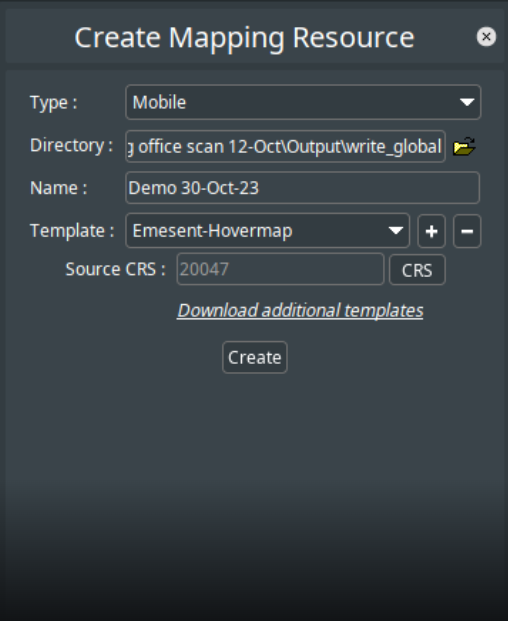Click the Source CRS field showing 20047
Image resolution: width=508 pixels, height=621 pixels.
(x=280, y=269)
